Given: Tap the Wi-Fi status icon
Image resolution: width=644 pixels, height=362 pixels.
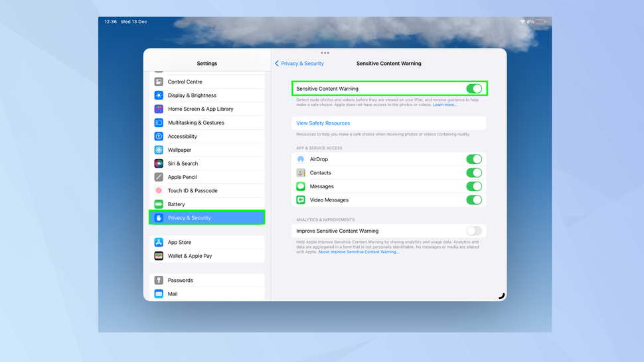Looking at the screenshot, I should [523, 22].
